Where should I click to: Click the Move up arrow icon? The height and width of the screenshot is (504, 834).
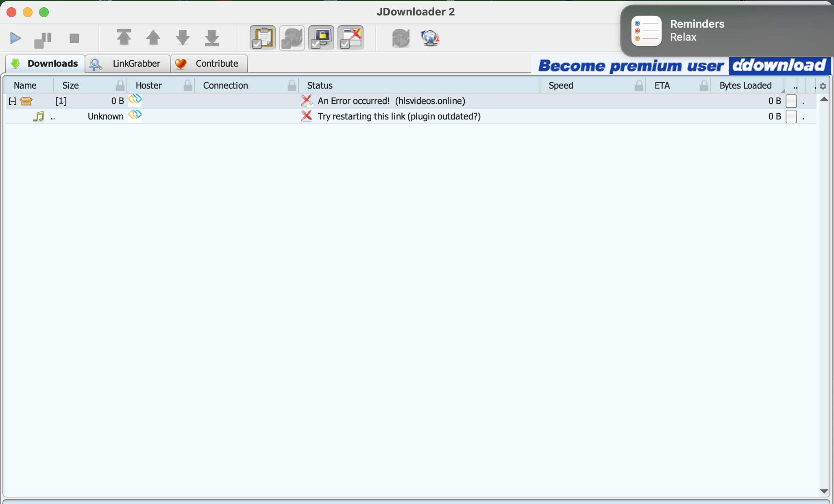pos(153,38)
